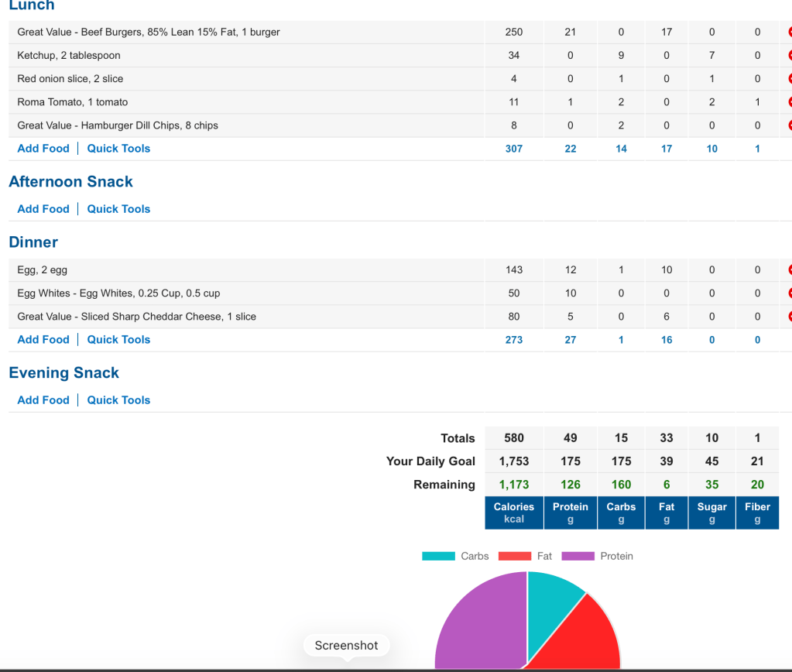Remove the Egg, 2 egg entry from Dinner

click(x=789, y=270)
